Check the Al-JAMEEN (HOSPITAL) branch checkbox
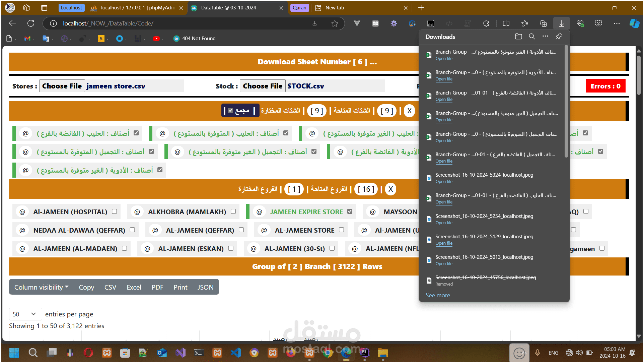The image size is (644, 363). [114, 211]
